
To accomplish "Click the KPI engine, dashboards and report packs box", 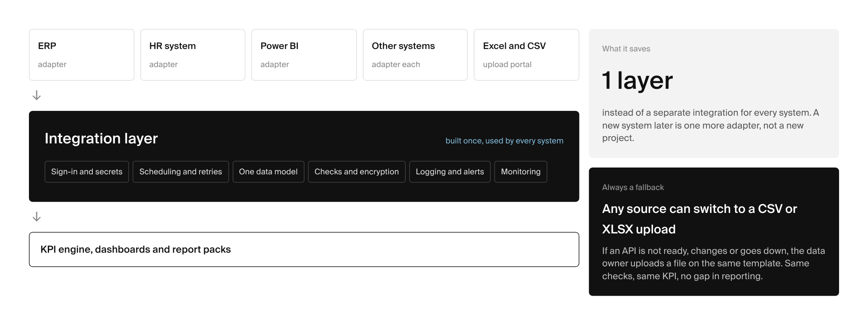I will point(304,249).
